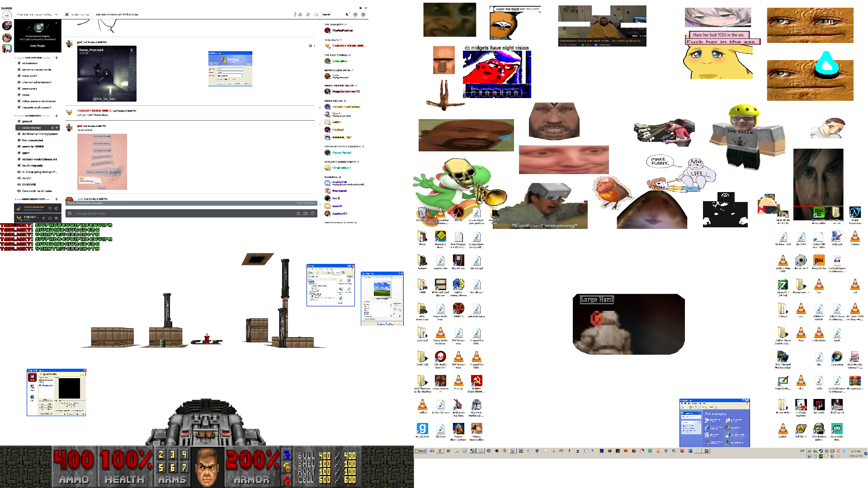The height and width of the screenshot is (488, 868).
Task: Open mentions icon in Discord header
Action: tap(355, 14)
